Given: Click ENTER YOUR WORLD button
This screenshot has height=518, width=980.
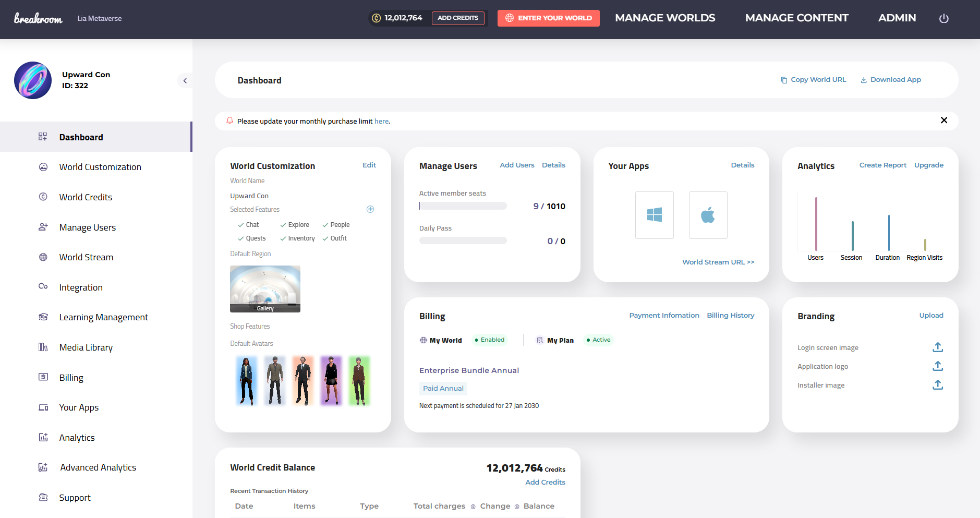Looking at the screenshot, I should (549, 18).
